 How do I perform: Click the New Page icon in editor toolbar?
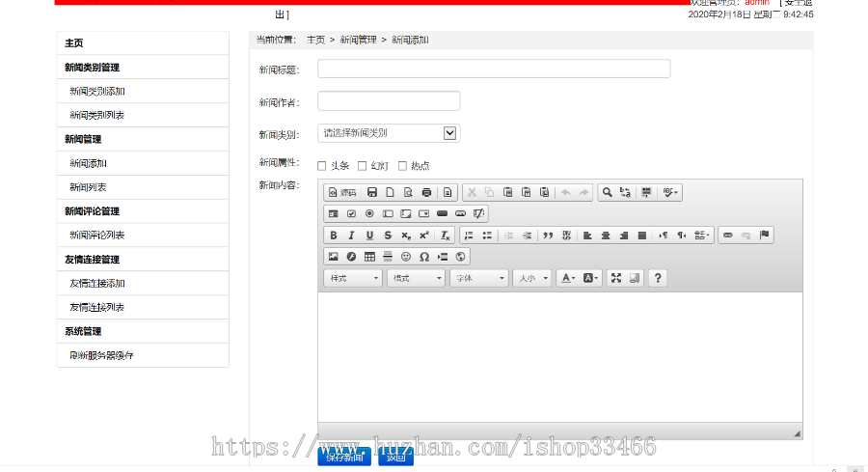(x=391, y=192)
